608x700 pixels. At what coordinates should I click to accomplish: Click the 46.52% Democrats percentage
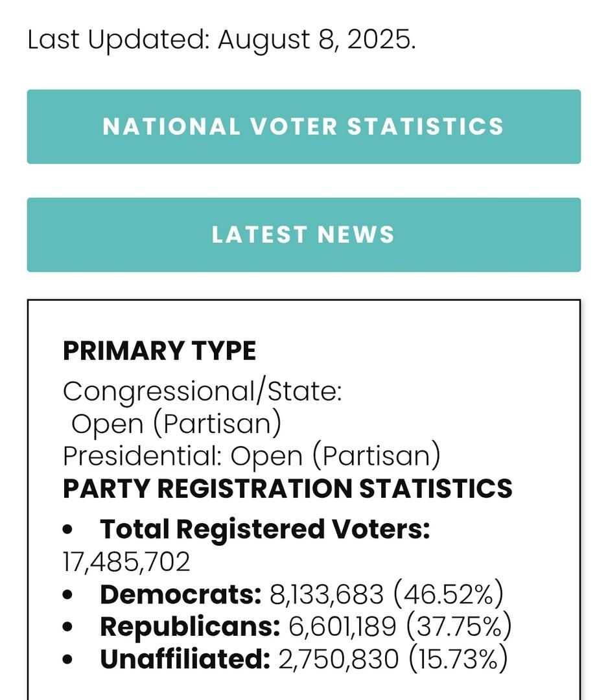click(x=449, y=594)
